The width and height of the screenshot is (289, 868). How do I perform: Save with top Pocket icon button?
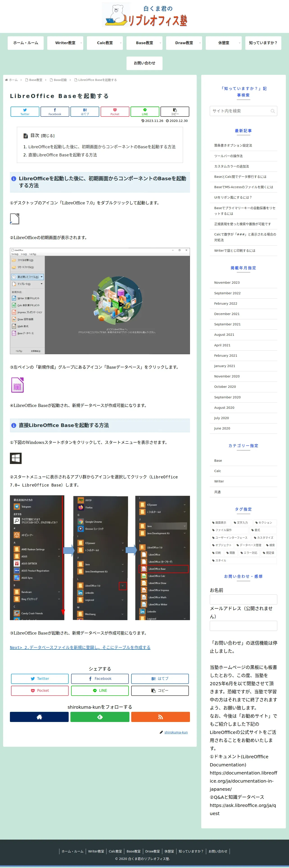pos(115,112)
